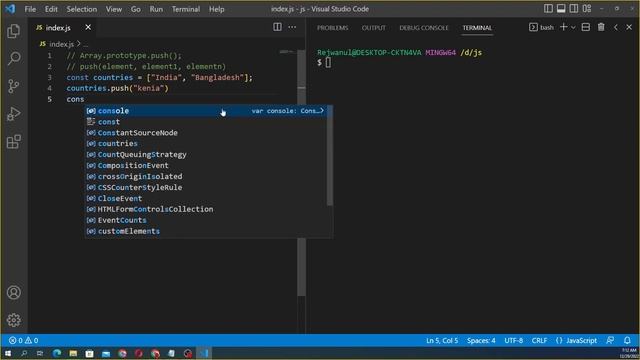Viewport: 640px width, 360px height.
Task: Choose the customElements suggestion
Action: (x=206, y=231)
